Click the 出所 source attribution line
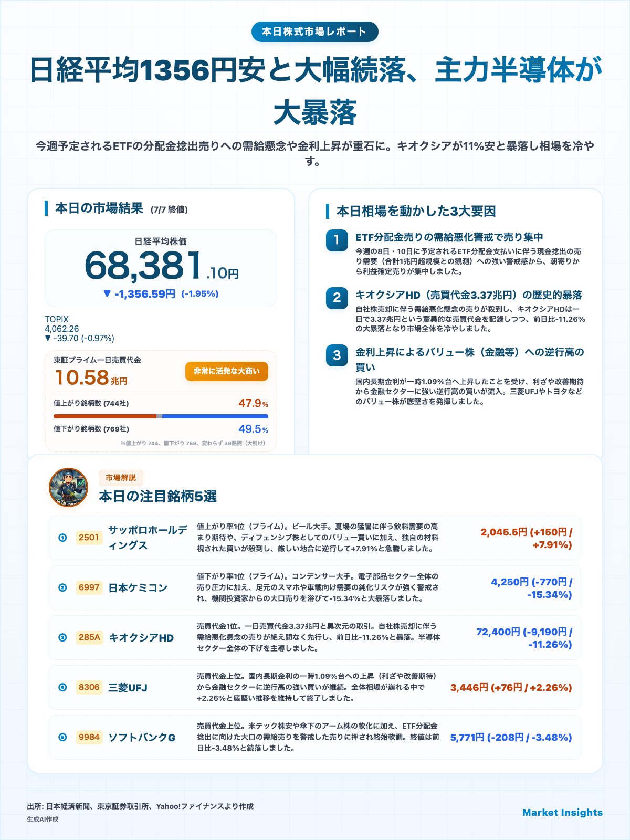Image resolution: width=630 pixels, height=840 pixels. click(140, 806)
